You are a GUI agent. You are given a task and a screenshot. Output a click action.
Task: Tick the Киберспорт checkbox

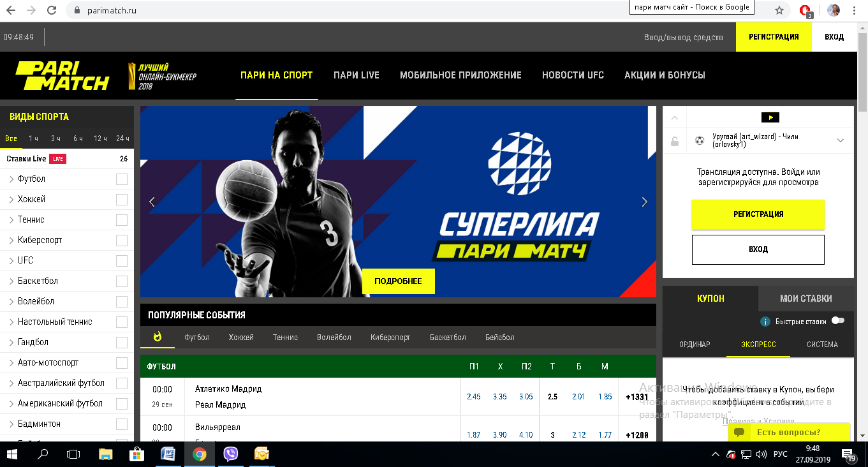tap(122, 241)
